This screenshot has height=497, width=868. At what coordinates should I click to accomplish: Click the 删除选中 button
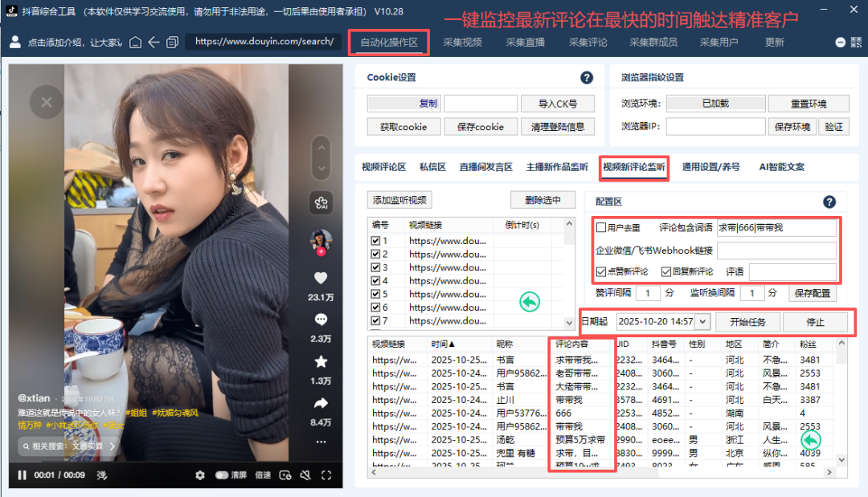542,200
